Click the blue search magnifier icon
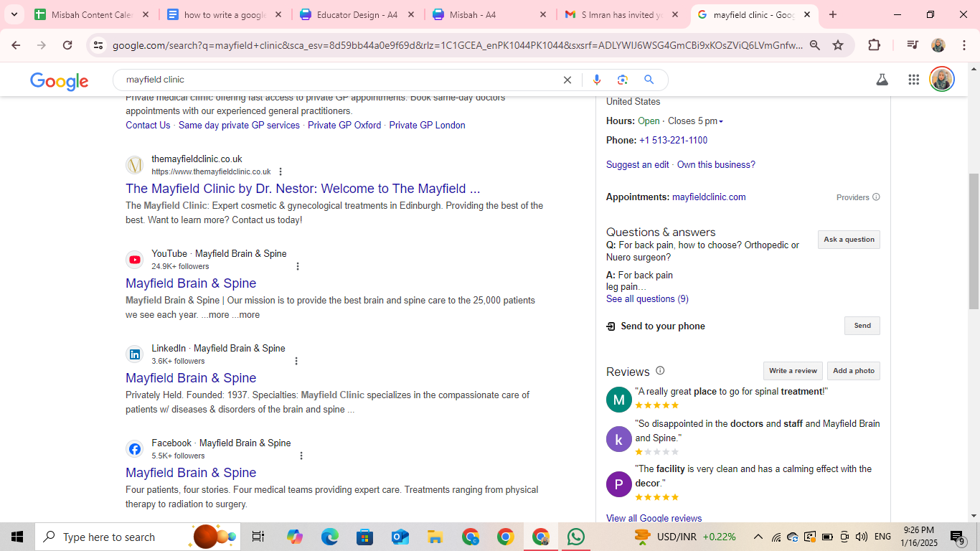The width and height of the screenshot is (980, 551). tap(649, 80)
